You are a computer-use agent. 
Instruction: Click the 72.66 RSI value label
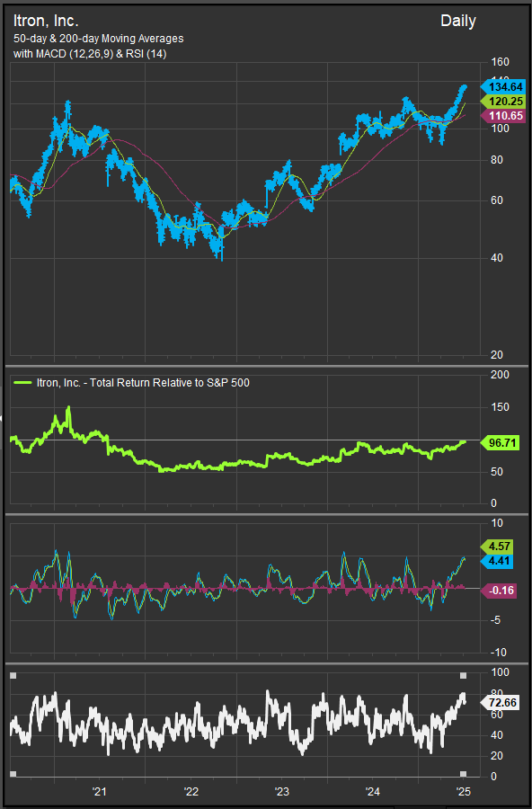click(500, 703)
